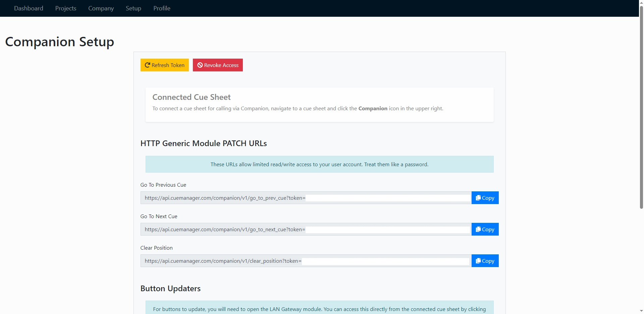644x314 pixels.
Task: Click the ban icon on Revoke Access
Action: tap(200, 65)
